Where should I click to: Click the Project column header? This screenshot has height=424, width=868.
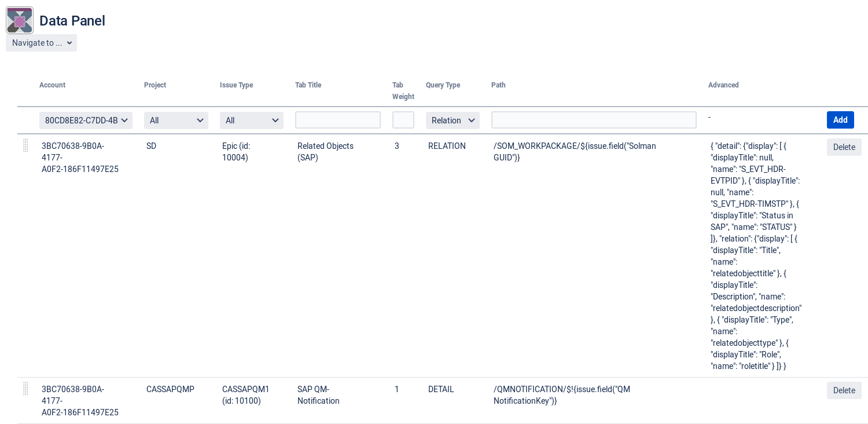pos(155,85)
